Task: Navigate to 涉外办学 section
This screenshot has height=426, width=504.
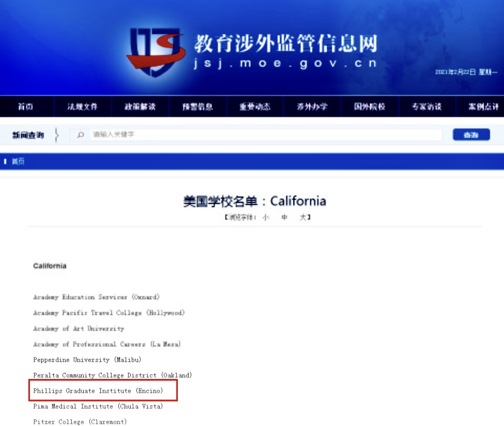Action: click(x=312, y=107)
